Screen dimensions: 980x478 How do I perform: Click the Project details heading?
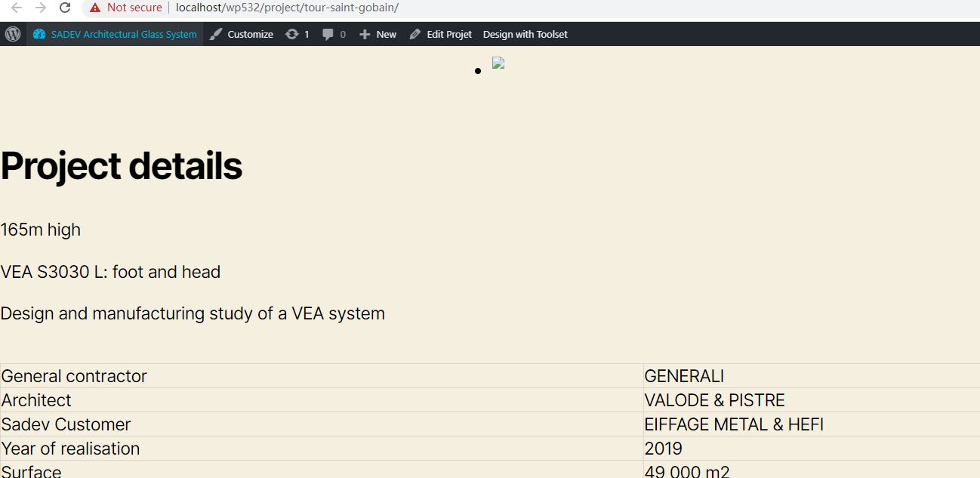click(121, 166)
